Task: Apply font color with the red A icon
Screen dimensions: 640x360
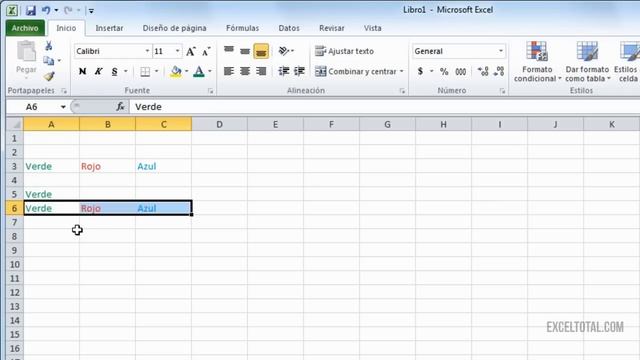Action: 199,71
